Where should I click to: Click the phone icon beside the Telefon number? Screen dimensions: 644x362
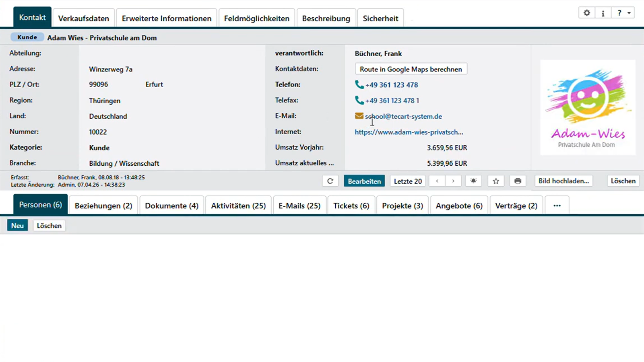point(359,84)
